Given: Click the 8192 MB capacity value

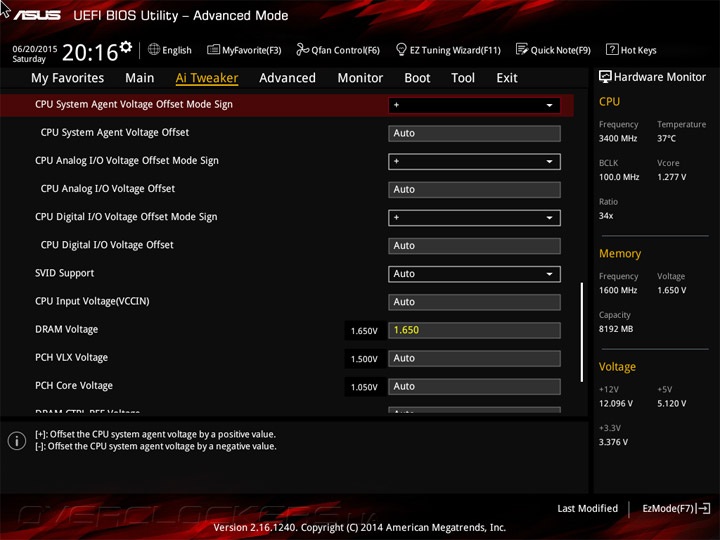Looking at the screenshot, I should click(616, 329).
